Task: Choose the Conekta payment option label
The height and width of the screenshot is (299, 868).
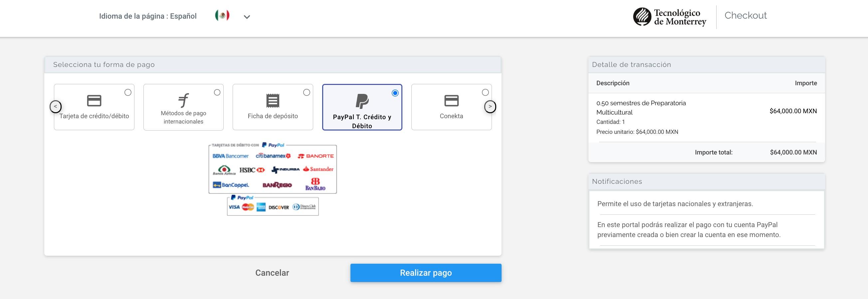Action: tap(452, 116)
